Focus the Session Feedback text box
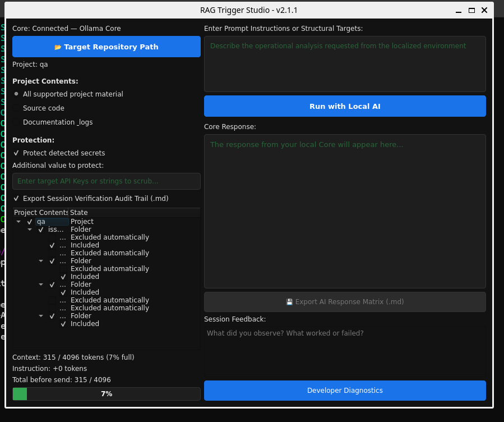The height and width of the screenshot is (422, 504). point(345,352)
